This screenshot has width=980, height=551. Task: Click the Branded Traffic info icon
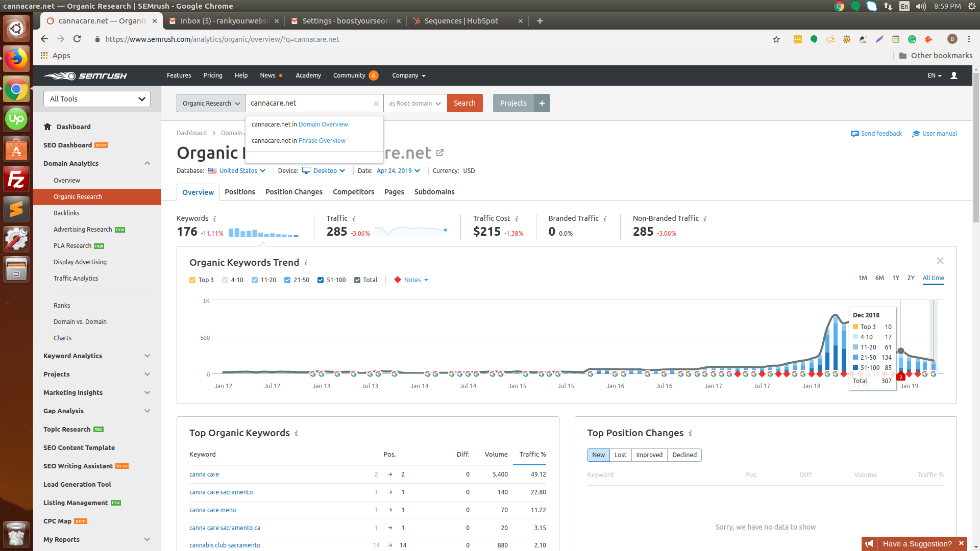(605, 219)
